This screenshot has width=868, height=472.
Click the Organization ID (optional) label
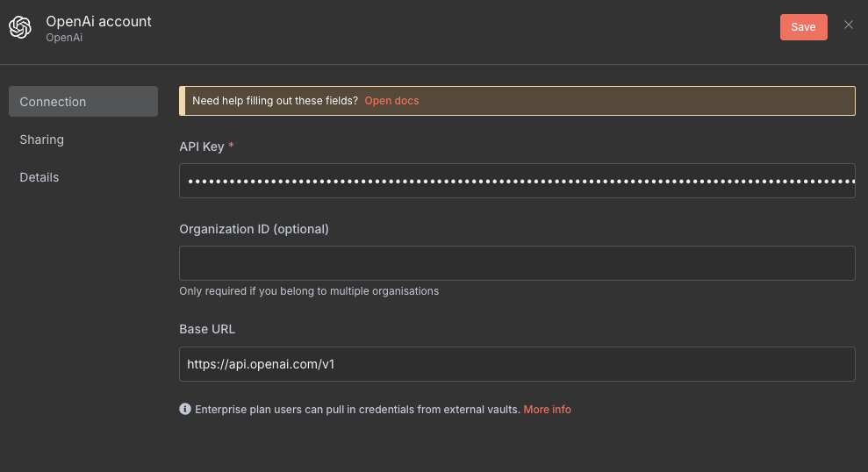click(255, 229)
